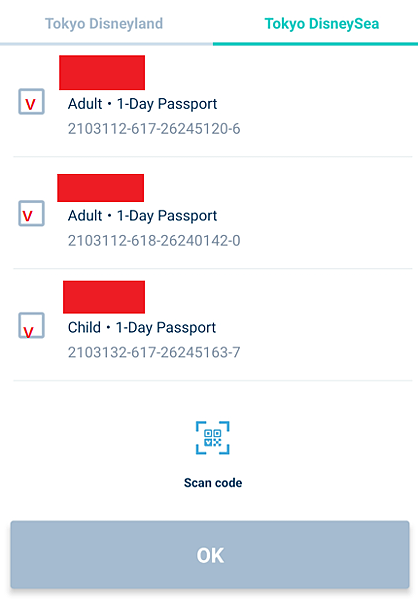
Task: Select the Tokyo DisneySea tab
Action: [322, 24]
